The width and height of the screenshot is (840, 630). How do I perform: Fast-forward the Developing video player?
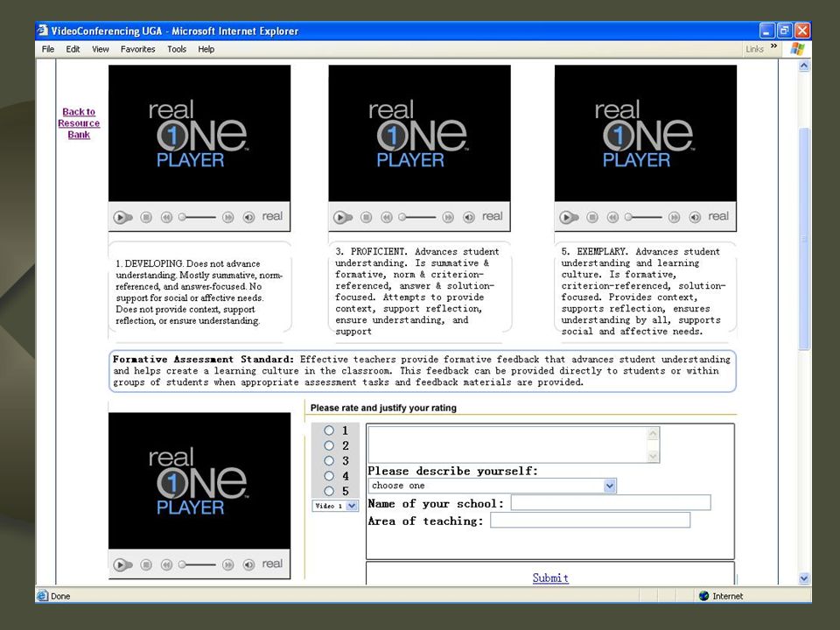click(x=228, y=217)
